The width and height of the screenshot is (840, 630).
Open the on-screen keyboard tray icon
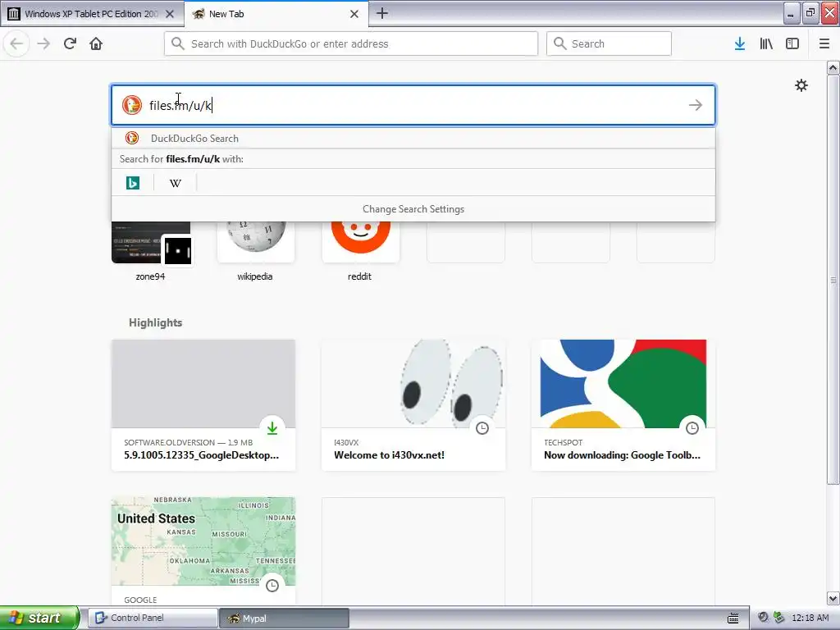pyautogui.click(x=733, y=619)
